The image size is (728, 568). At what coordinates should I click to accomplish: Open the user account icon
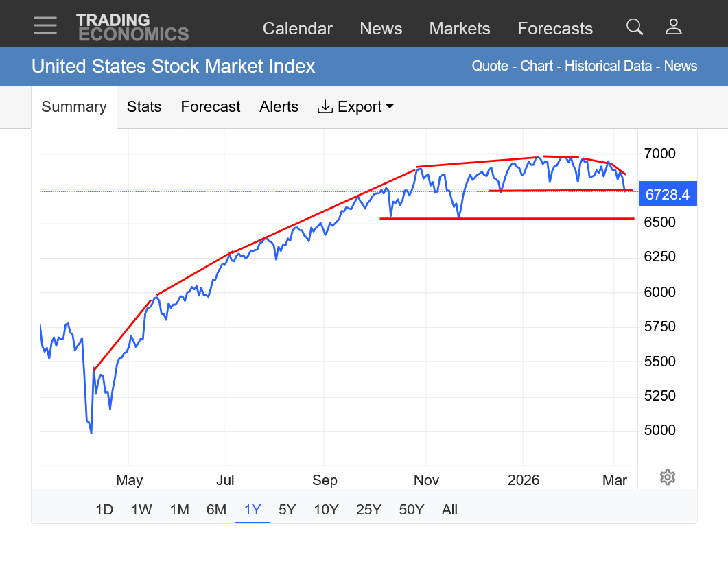click(673, 27)
